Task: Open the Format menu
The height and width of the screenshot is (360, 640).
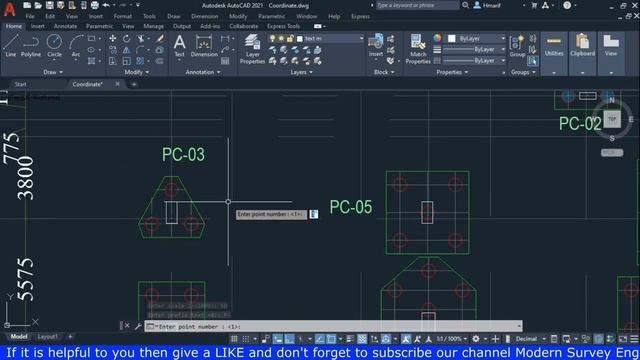Action: pyautogui.click(x=122, y=16)
